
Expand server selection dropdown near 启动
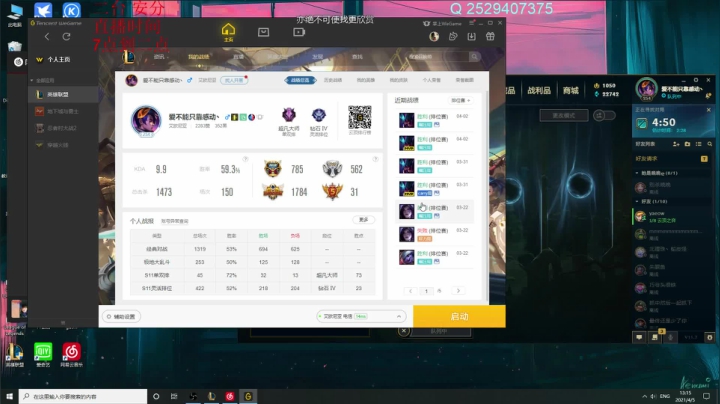(x=361, y=316)
